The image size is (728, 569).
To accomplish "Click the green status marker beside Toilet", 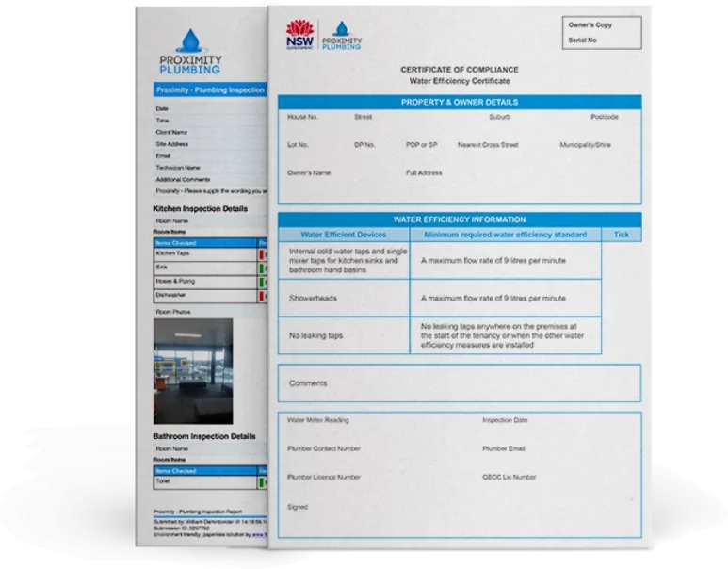I will [262, 482].
